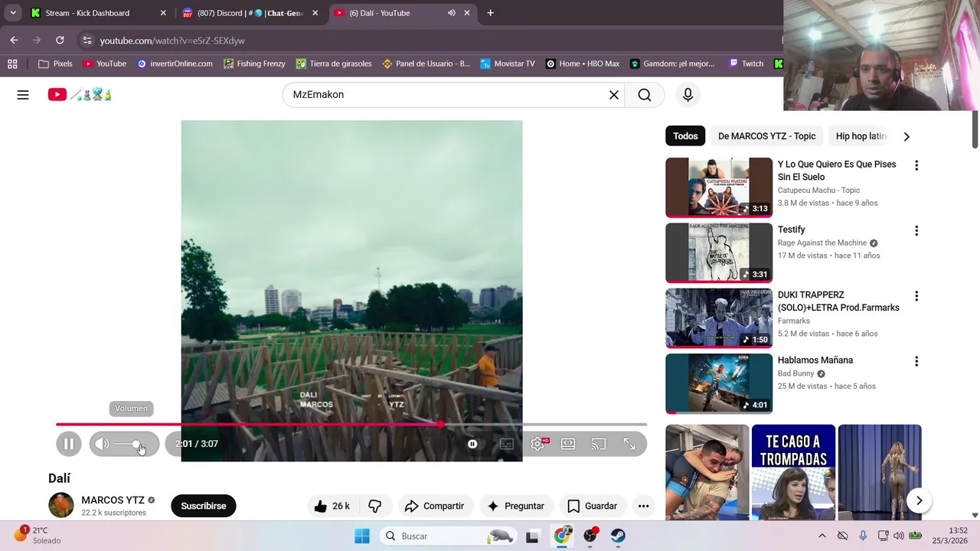Click the red video progress bar

(351, 424)
